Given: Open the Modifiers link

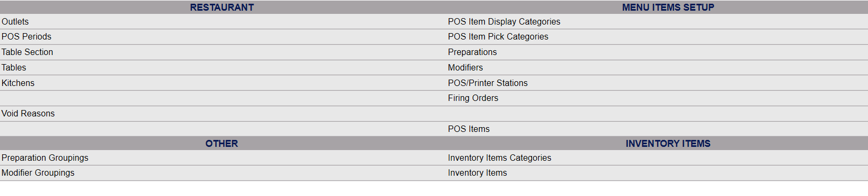Looking at the screenshot, I should 466,67.
